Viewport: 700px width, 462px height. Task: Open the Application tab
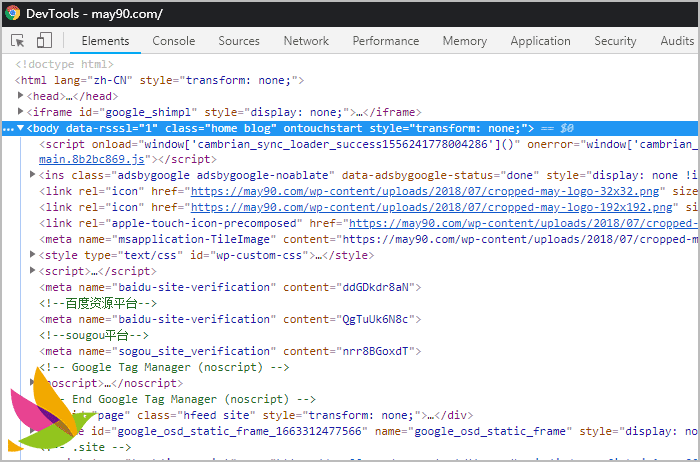pyautogui.click(x=540, y=41)
